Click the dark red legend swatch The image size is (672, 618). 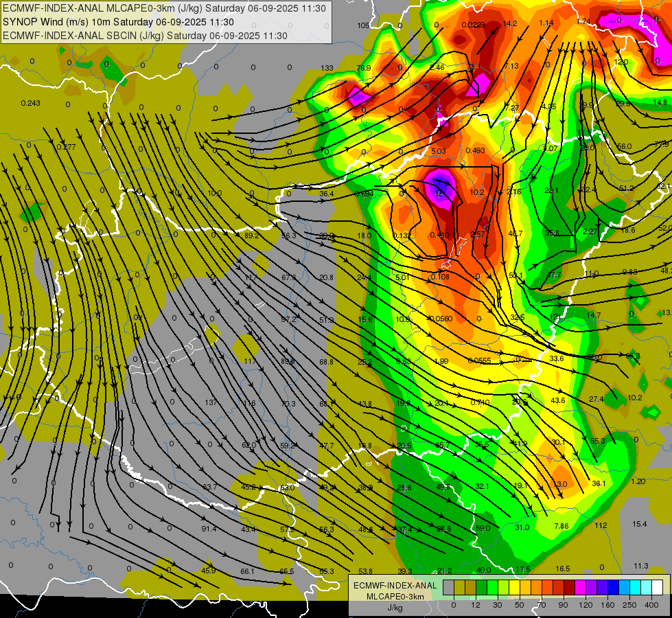point(569,588)
